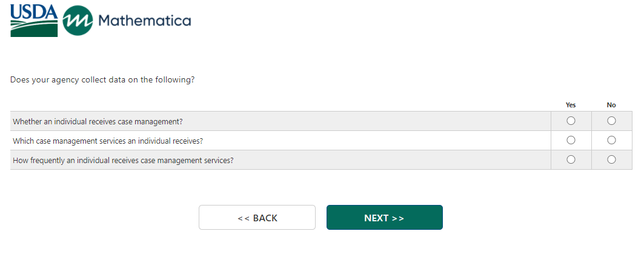The height and width of the screenshot is (271, 644).
Task: Click the USDA logo letters
Action: pos(34,12)
